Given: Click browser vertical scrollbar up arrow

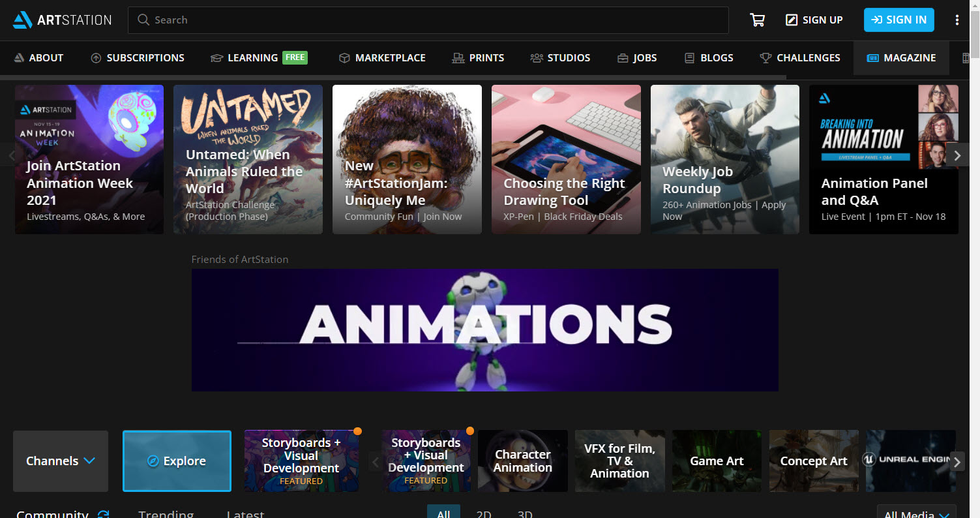Looking at the screenshot, I should coord(974,5).
